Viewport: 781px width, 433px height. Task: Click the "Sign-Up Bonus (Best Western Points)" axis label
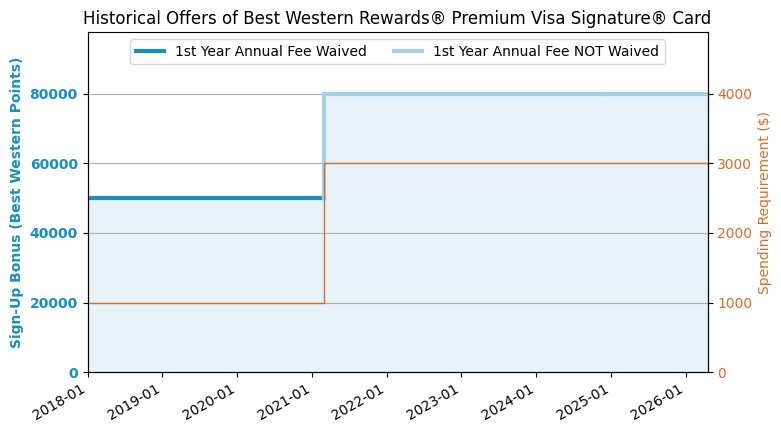(x=16, y=203)
